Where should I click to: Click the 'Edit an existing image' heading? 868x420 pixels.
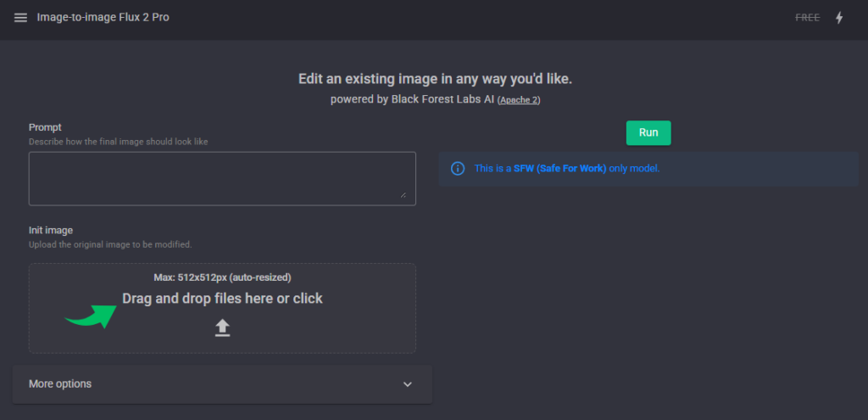435,79
